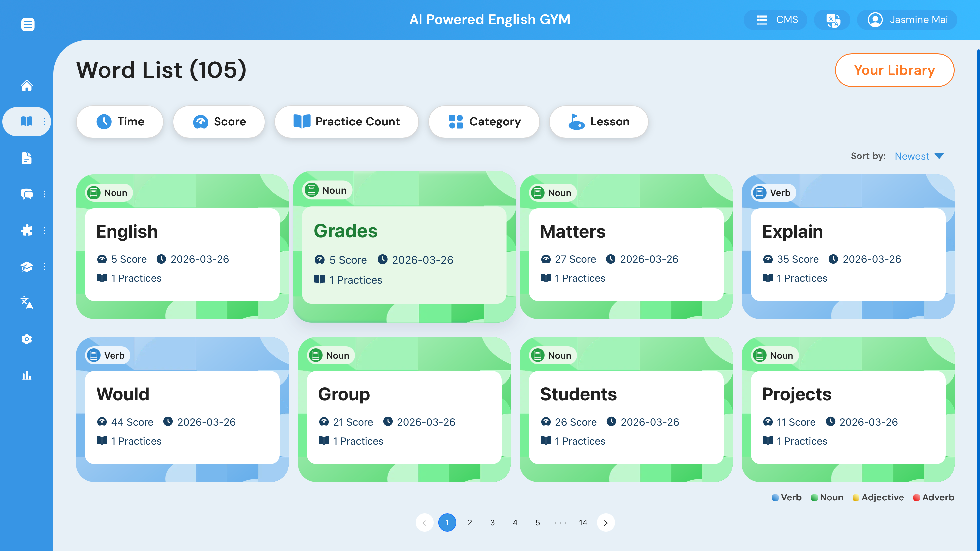Filter word list by Lesson
Viewport: 980px width, 551px height.
coord(598,122)
